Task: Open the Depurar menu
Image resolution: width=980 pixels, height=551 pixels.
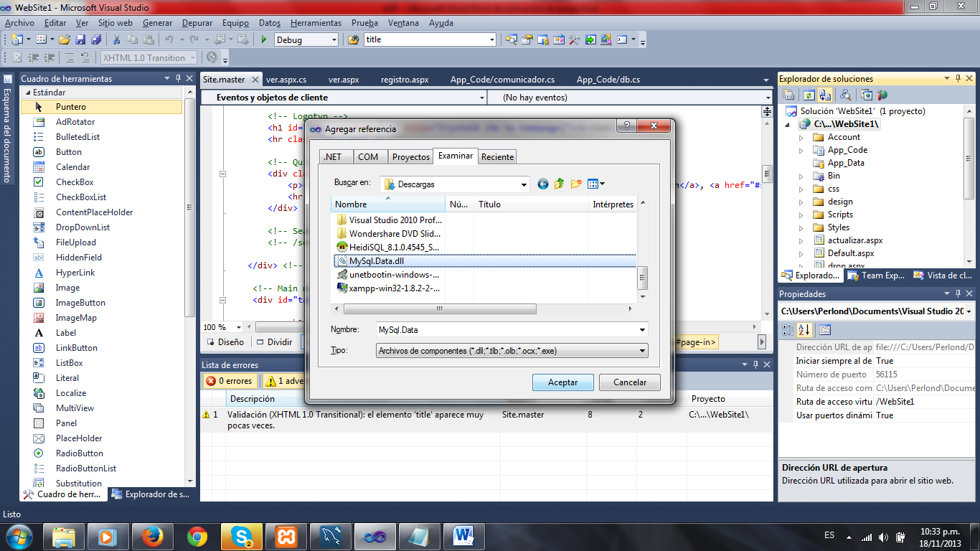Action: pyautogui.click(x=197, y=23)
